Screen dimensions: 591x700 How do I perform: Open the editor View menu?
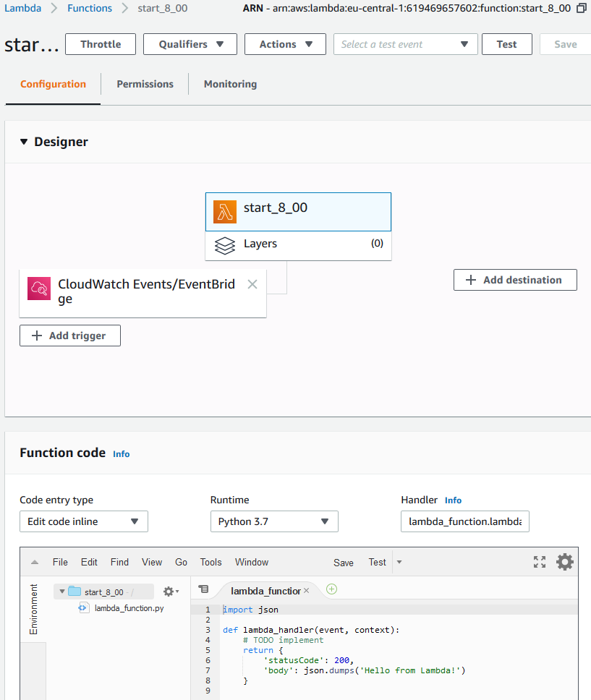(152, 562)
